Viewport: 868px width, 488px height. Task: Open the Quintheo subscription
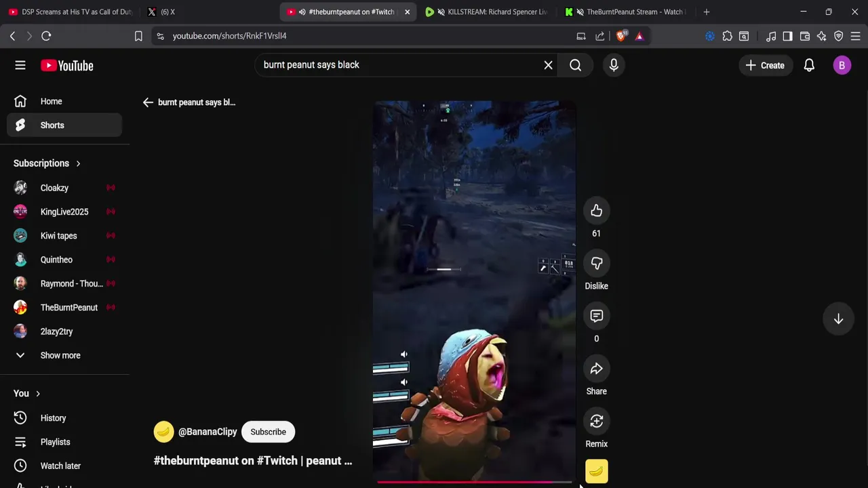64,260
